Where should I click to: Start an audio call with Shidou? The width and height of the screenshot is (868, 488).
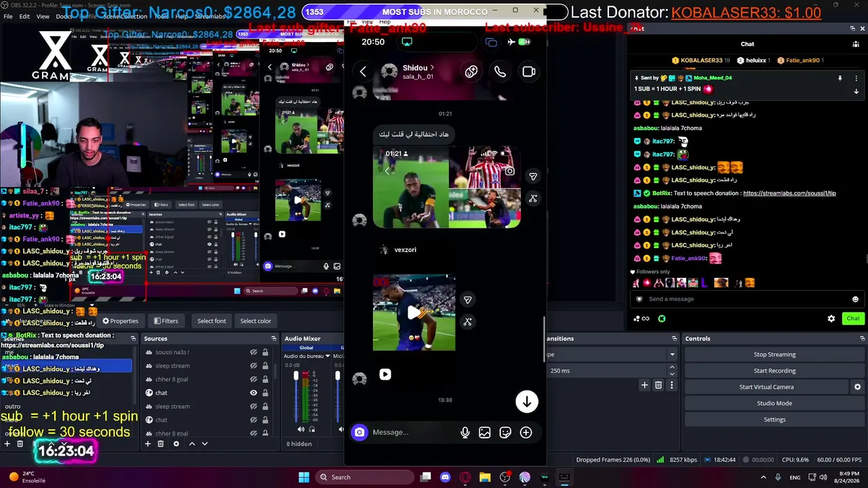pos(500,71)
